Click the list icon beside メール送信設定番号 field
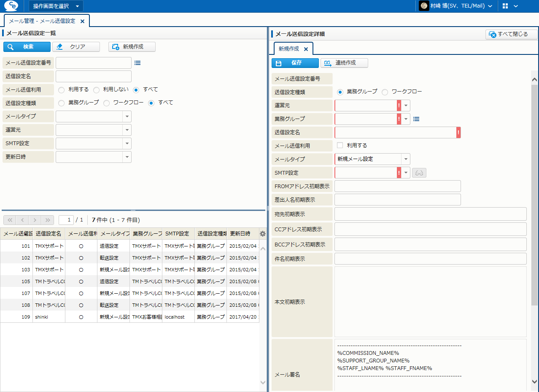Viewport: 539px width, 392px height. (x=137, y=63)
